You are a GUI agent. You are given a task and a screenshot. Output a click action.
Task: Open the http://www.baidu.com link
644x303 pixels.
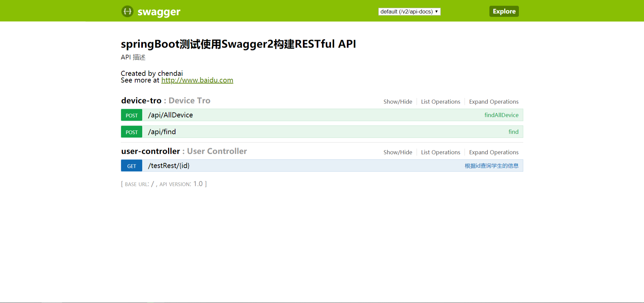[x=197, y=80]
